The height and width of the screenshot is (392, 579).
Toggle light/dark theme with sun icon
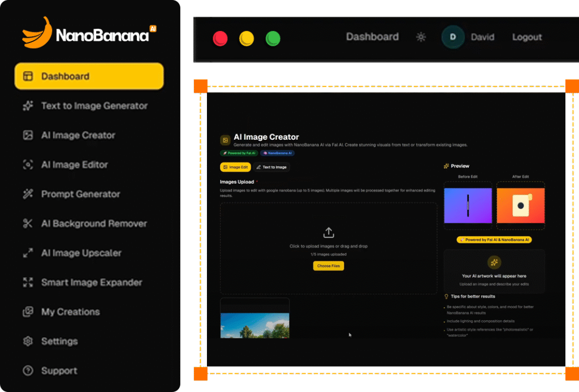[x=421, y=37]
